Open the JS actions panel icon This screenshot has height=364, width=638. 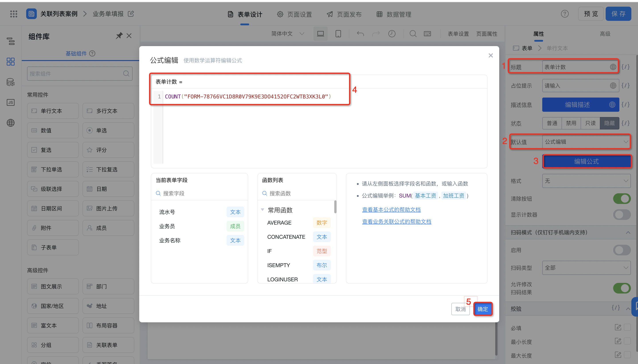(10, 102)
